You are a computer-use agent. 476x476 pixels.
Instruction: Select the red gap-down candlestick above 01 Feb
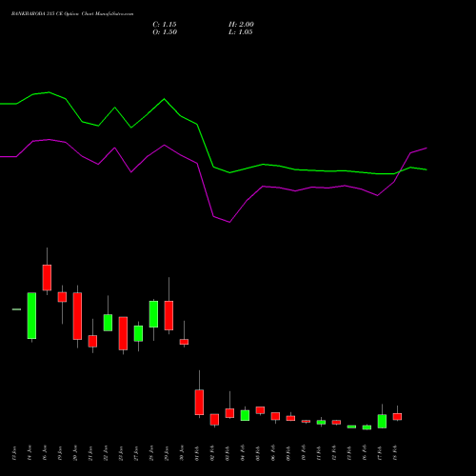[x=199, y=402]
